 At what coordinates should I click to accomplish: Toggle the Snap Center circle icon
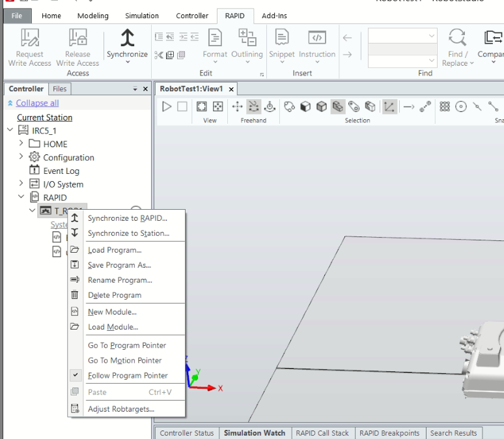461,106
